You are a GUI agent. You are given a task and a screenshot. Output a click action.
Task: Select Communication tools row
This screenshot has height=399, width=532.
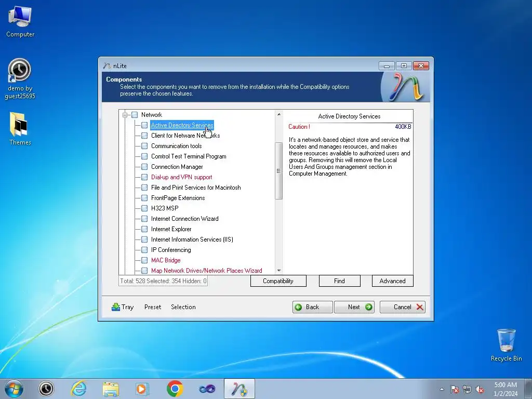click(x=177, y=146)
